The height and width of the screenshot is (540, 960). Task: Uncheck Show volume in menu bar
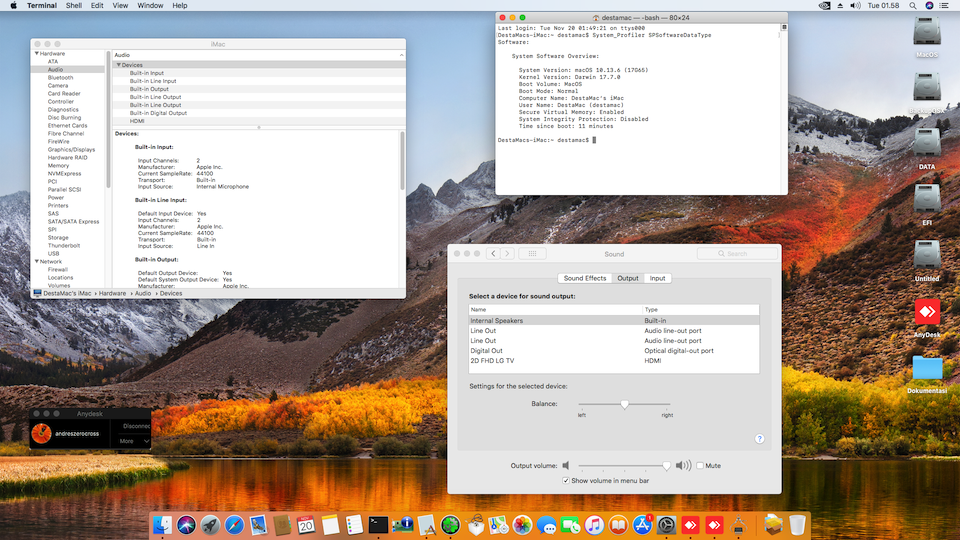coord(566,481)
